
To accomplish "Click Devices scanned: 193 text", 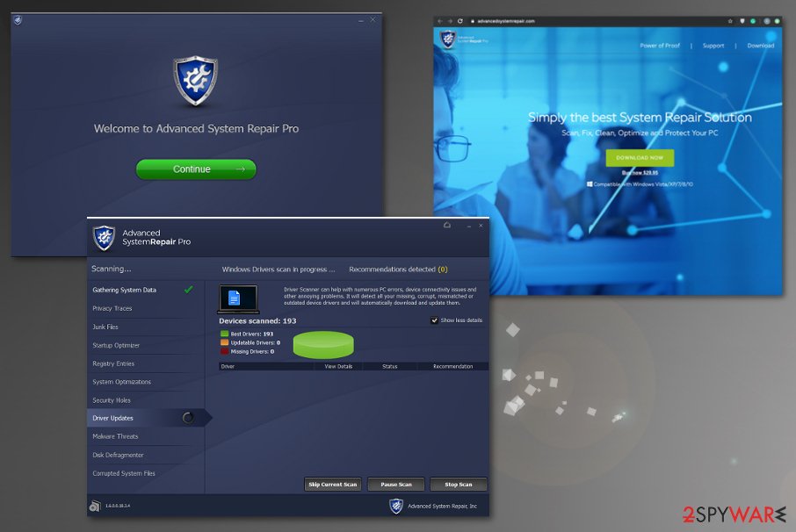I will (257, 321).
